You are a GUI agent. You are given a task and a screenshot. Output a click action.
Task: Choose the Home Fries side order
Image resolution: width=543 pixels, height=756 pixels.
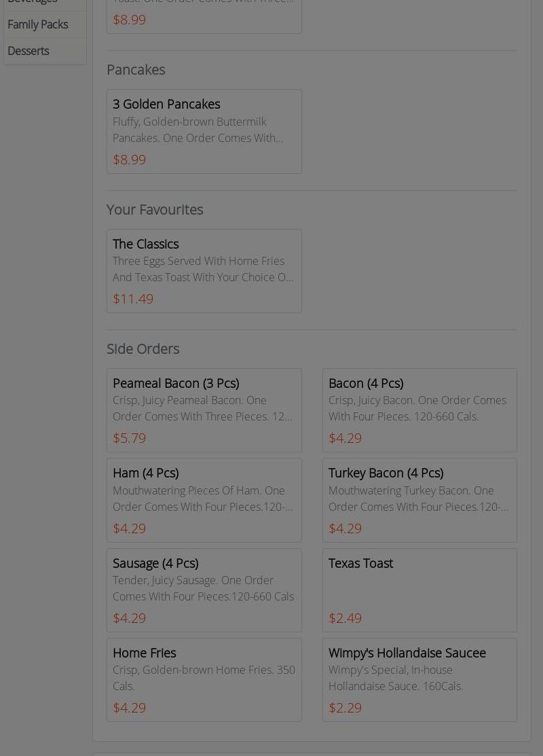pos(204,679)
